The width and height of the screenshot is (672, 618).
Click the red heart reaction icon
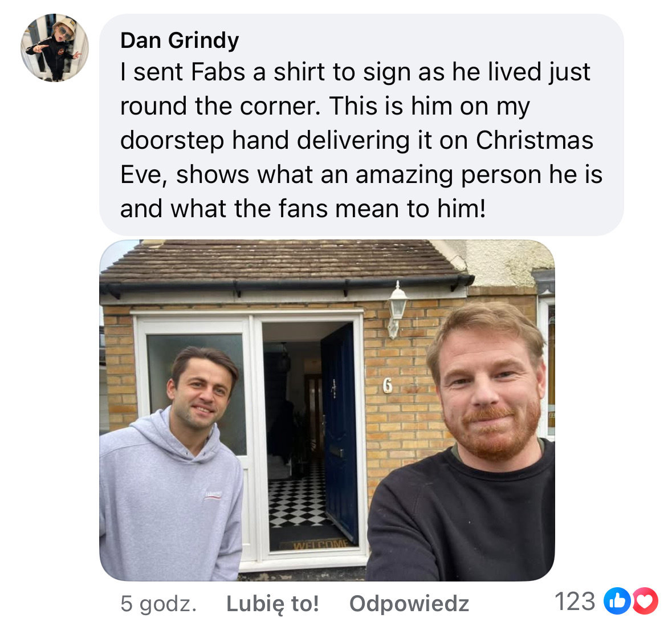[645, 601]
